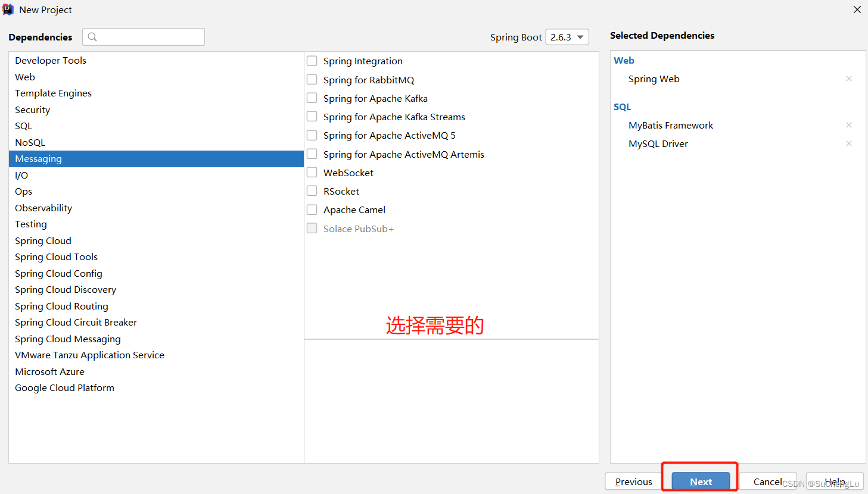Select the highlighted Messaging category
This screenshot has height=494, width=868.
156,158
